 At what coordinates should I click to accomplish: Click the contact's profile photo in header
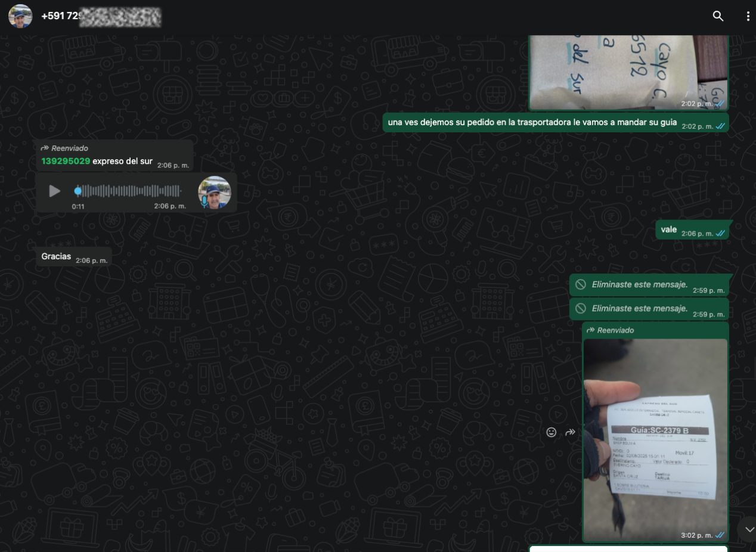click(x=20, y=16)
